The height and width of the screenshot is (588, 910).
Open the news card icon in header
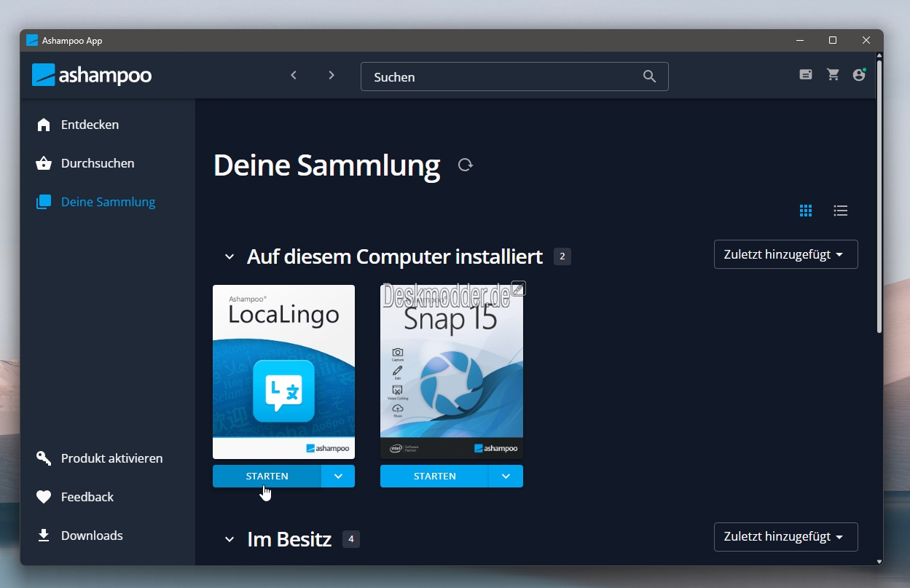[x=806, y=74]
